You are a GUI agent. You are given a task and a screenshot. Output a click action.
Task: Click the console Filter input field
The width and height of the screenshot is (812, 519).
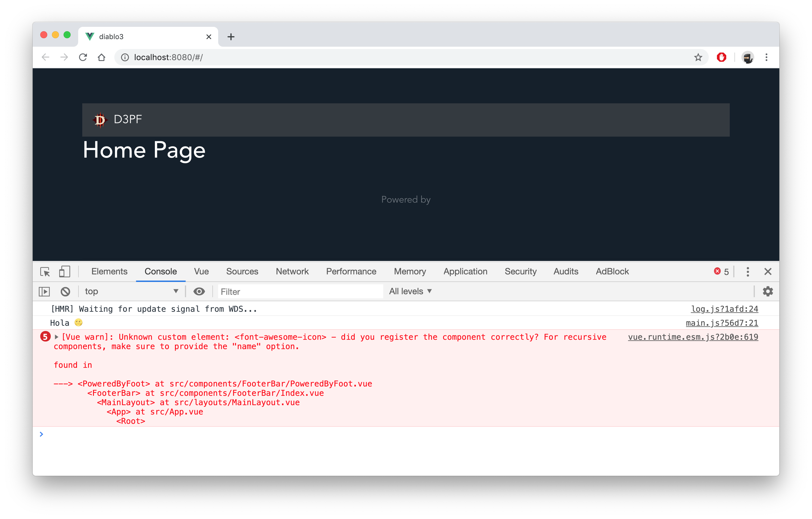click(x=300, y=292)
